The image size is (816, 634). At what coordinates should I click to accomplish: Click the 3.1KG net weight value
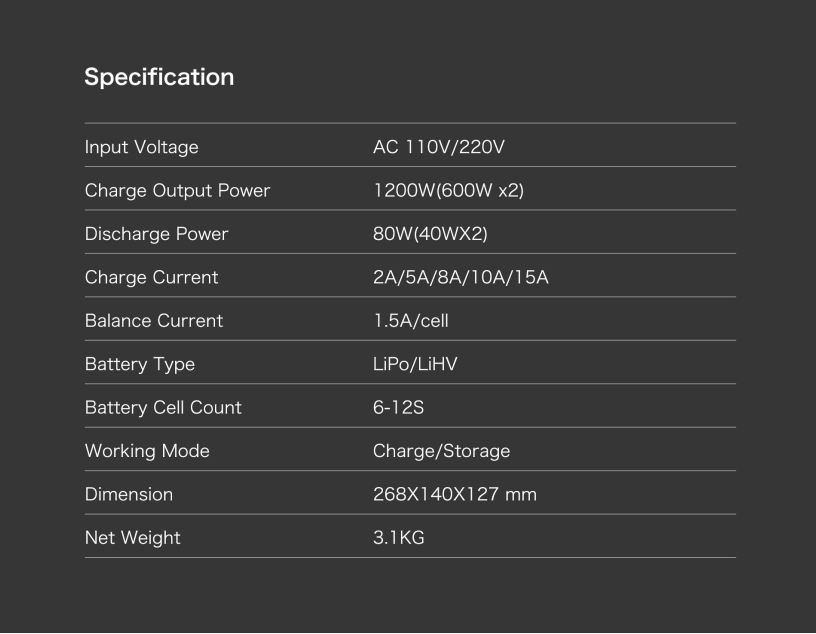pos(399,537)
